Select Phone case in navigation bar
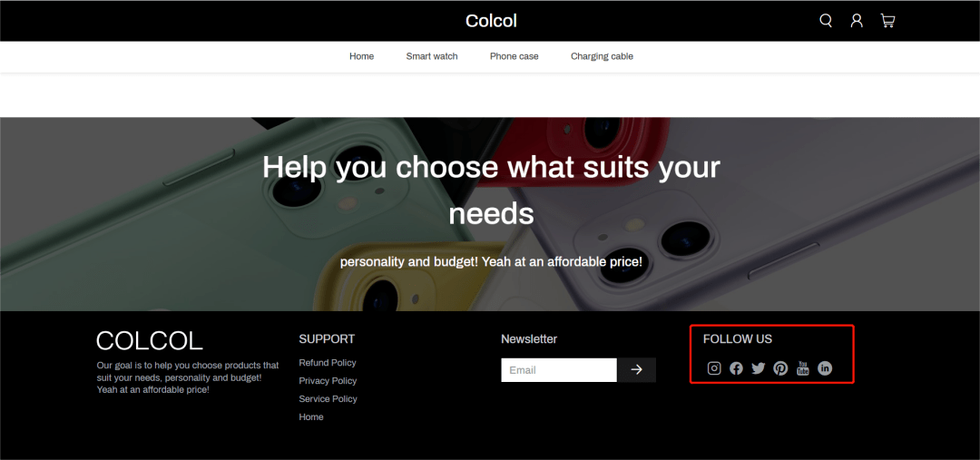The image size is (980, 460). click(x=514, y=56)
